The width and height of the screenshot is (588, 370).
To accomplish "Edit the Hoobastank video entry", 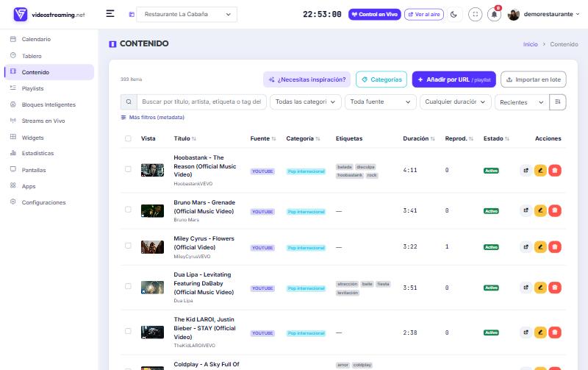I will pyautogui.click(x=540, y=171).
